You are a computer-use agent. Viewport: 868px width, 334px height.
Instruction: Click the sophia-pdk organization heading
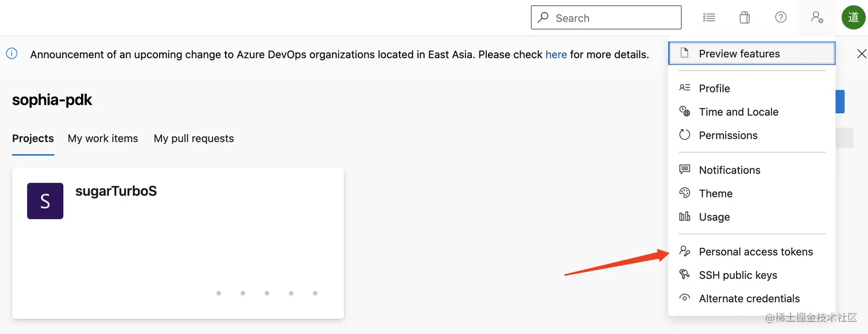[52, 100]
